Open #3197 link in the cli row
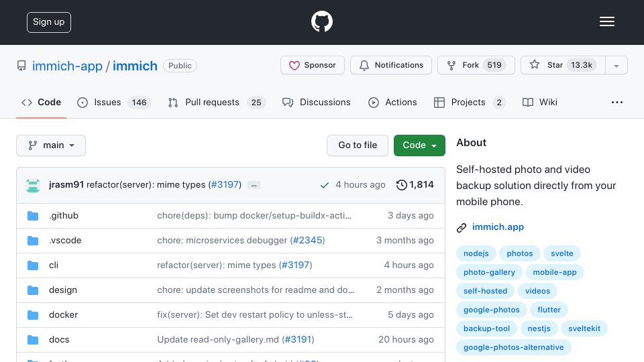This screenshot has width=644, height=362. pyautogui.click(x=295, y=265)
